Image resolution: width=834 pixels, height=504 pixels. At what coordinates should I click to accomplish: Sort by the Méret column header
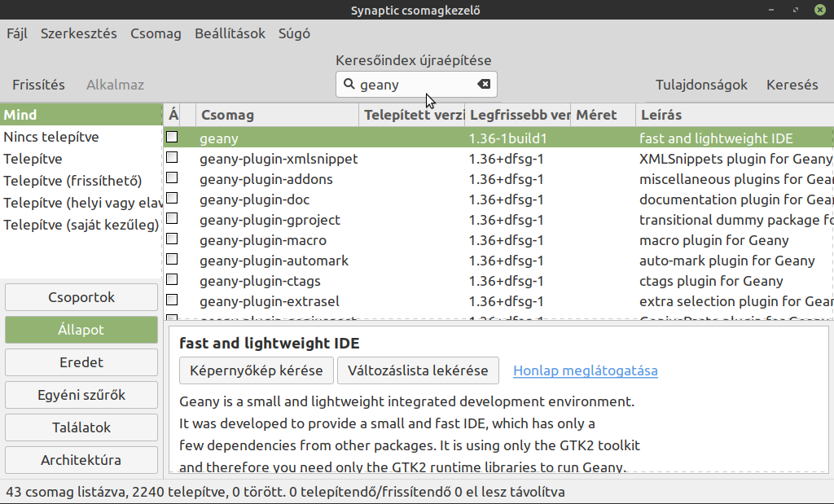[604, 115]
